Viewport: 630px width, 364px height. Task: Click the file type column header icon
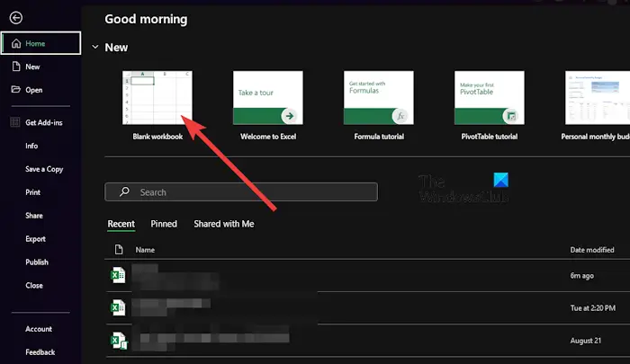click(119, 250)
